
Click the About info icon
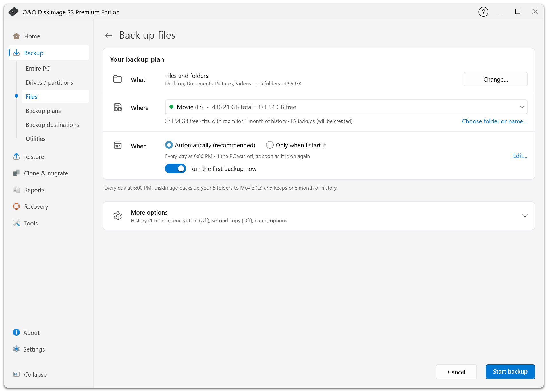(16, 333)
